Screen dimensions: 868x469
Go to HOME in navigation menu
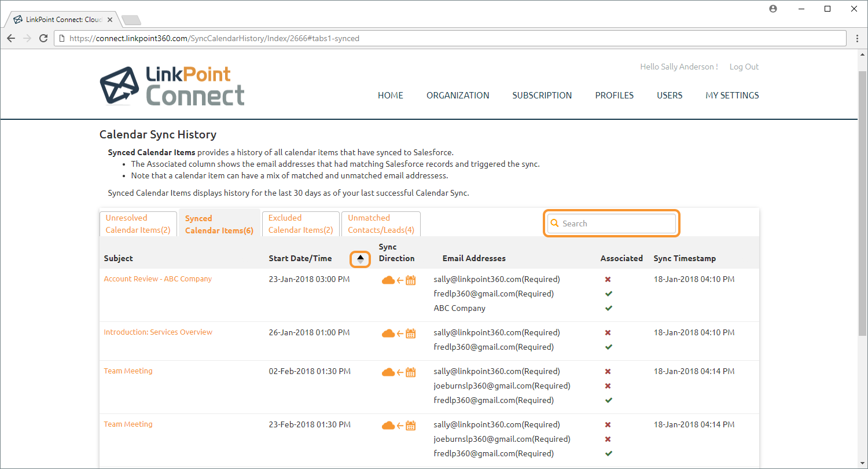click(x=391, y=96)
